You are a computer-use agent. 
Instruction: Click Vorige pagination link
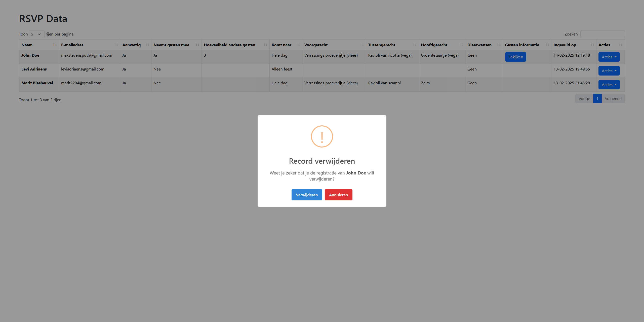tap(584, 99)
